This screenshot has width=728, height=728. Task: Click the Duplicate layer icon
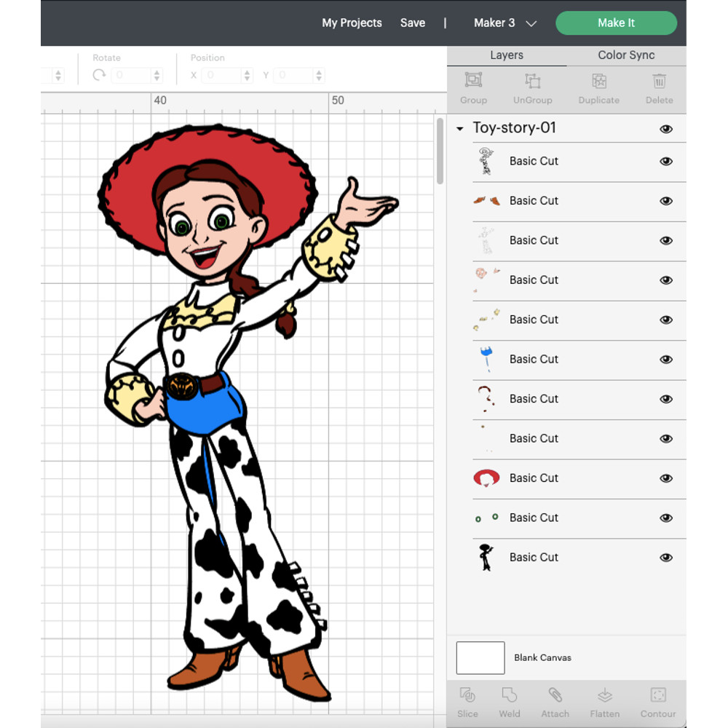click(598, 87)
